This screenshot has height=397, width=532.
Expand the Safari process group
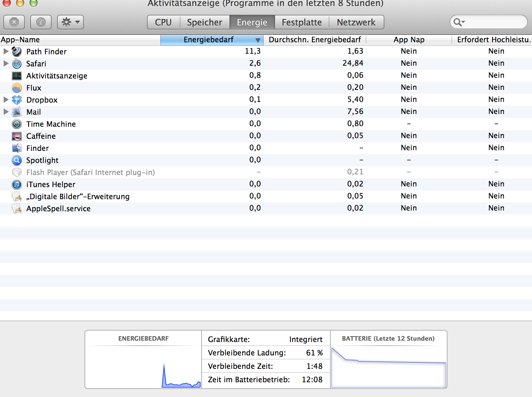coord(6,63)
